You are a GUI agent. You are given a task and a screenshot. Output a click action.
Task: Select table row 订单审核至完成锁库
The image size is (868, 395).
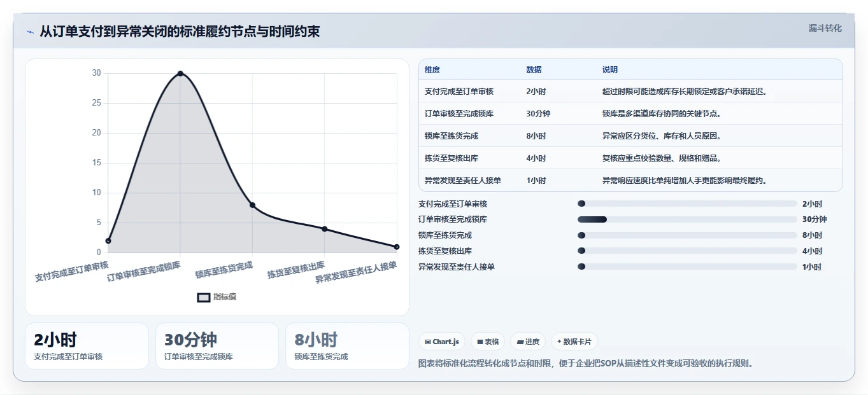tap(630, 114)
